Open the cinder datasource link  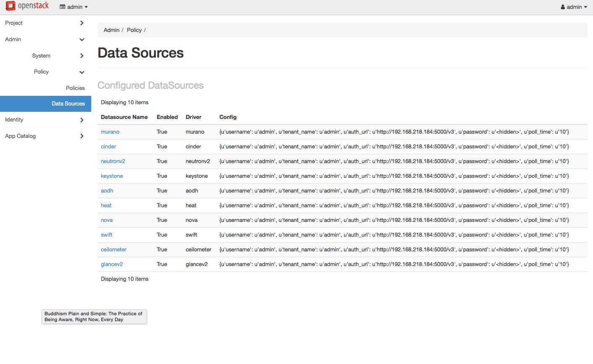click(x=108, y=147)
